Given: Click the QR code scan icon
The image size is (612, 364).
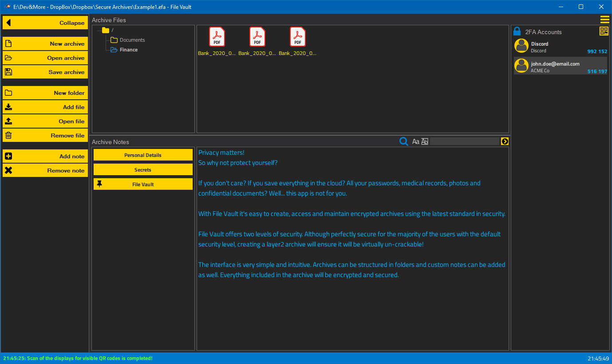Looking at the screenshot, I should pos(604,31).
